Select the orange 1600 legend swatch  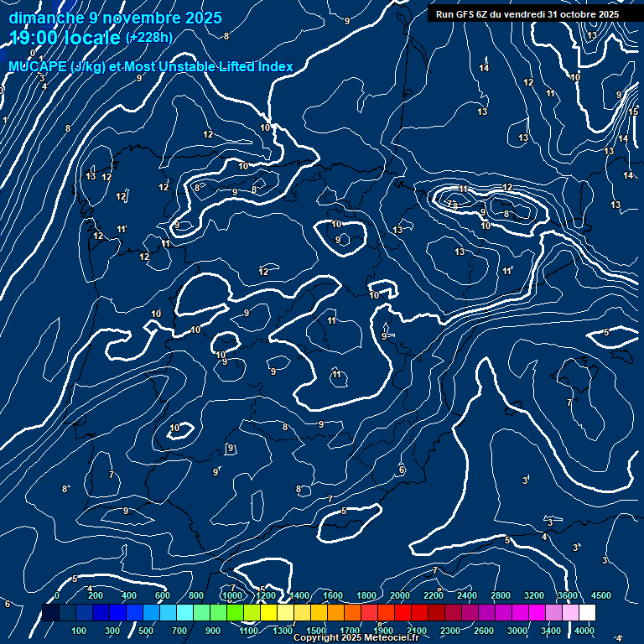point(335,613)
